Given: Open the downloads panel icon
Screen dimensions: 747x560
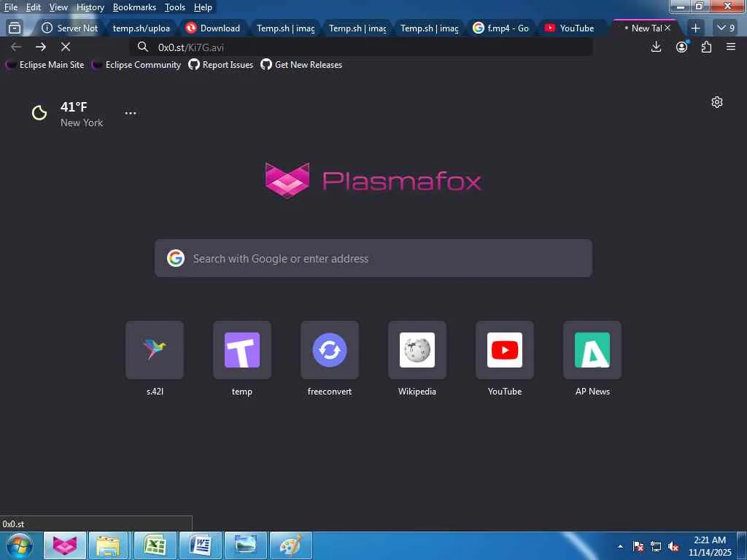Looking at the screenshot, I should click(x=656, y=47).
